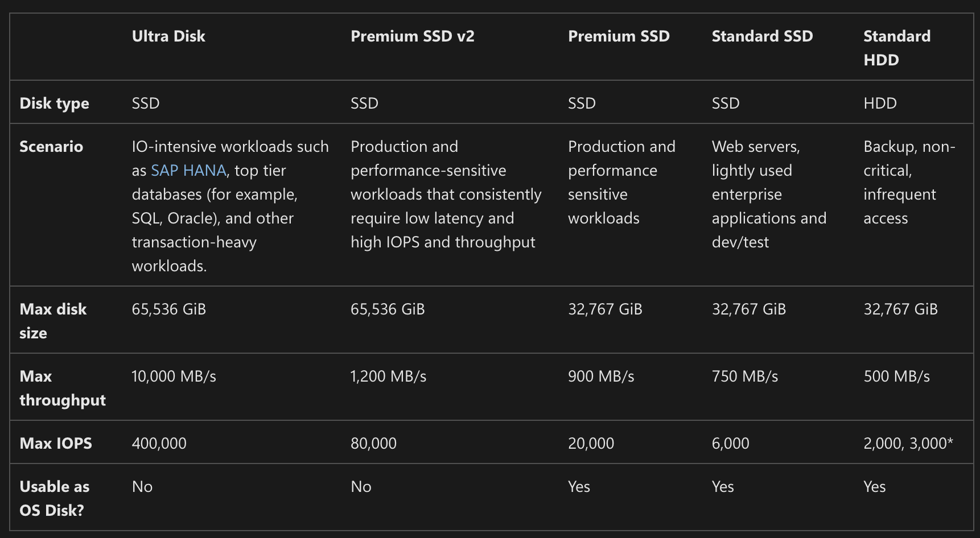Click the Disk type row label
The width and height of the screenshot is (980, 538).
(x=54, y=104)
